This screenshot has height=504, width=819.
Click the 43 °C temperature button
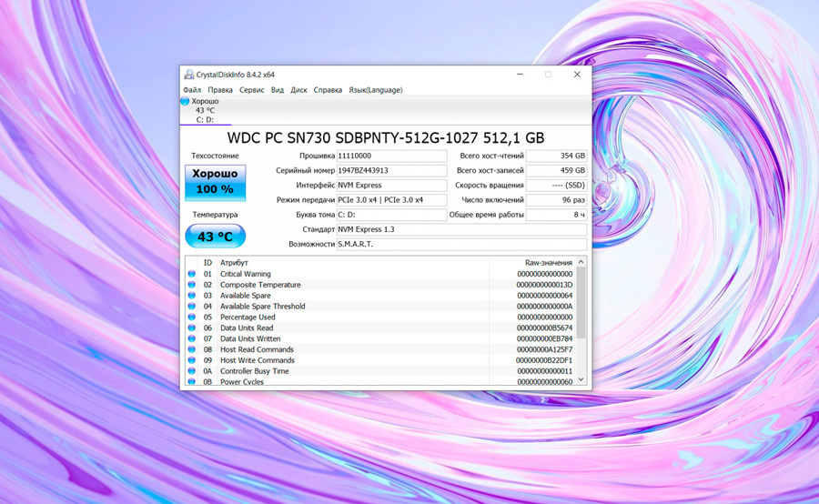215,236
